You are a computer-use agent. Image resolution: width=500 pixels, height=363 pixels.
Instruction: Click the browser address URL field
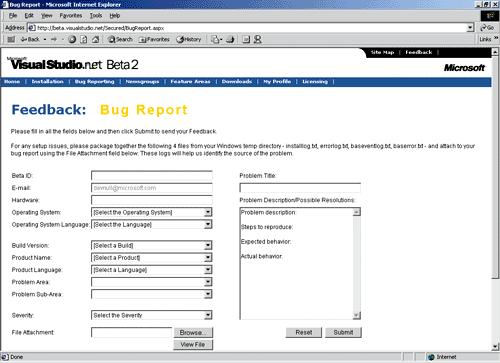[x=251, y=28]
